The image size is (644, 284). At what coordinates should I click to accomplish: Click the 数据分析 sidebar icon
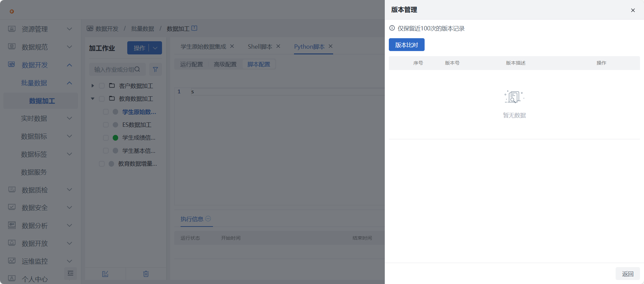coord(12,225)
